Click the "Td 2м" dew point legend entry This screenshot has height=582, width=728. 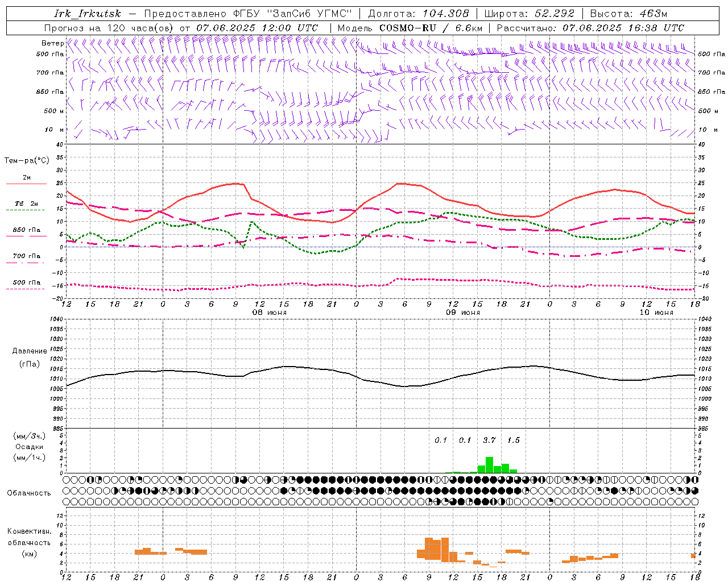pos(26,203)
